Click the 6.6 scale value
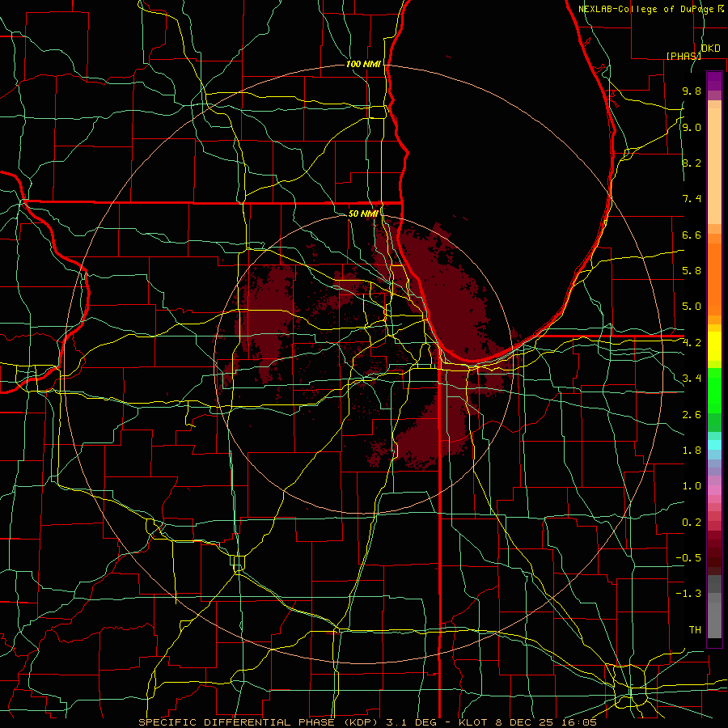The image size is (728, 728). [692, 235]
